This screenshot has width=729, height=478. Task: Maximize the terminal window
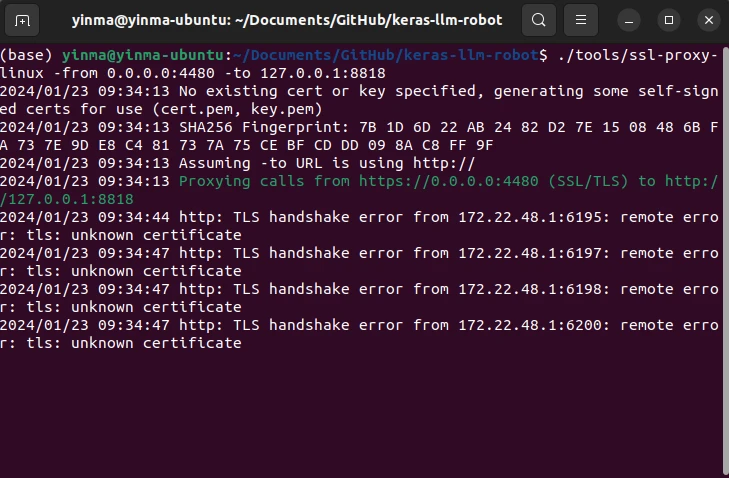[x=669, y=20]
